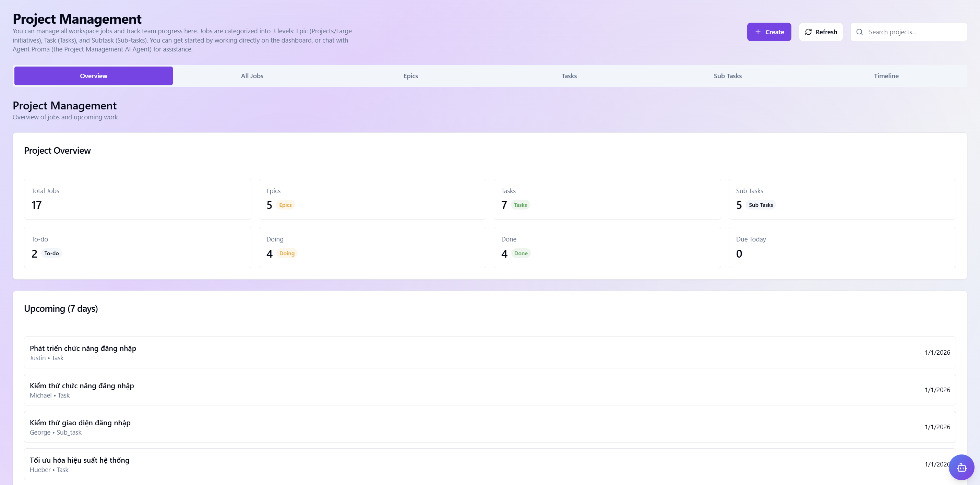Image resolution: width=980 pixels, height=485 pixels.
Task: Click the Doing status badge
Action: (x=287, y=253)
